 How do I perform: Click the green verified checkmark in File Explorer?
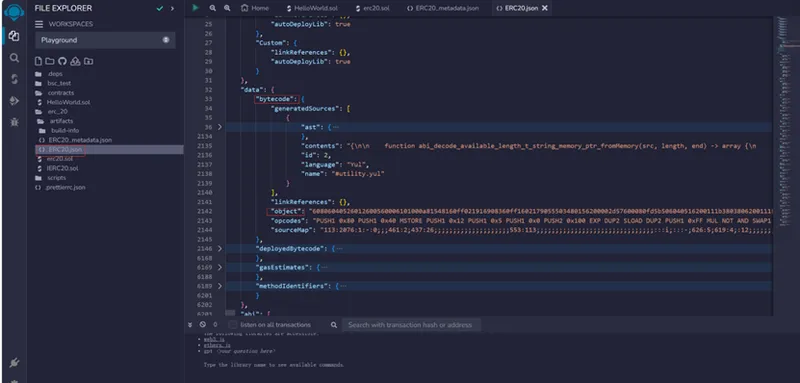[x=160, y=9]
